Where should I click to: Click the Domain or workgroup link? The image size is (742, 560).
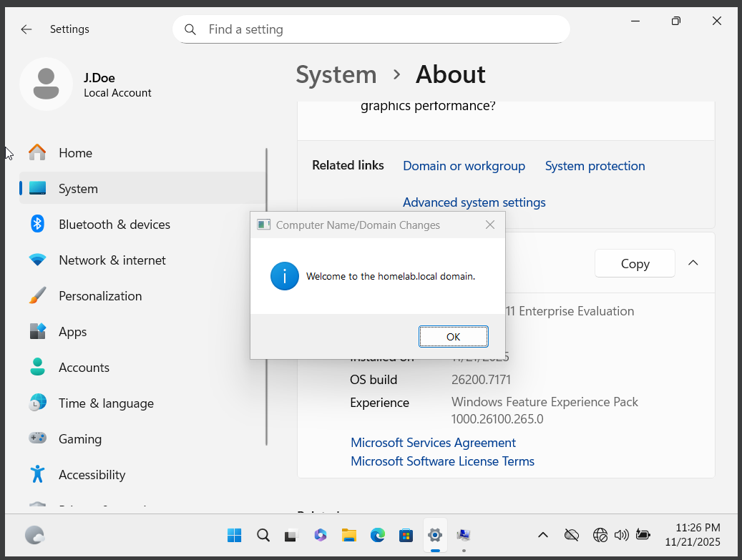[x=464, y=166]
